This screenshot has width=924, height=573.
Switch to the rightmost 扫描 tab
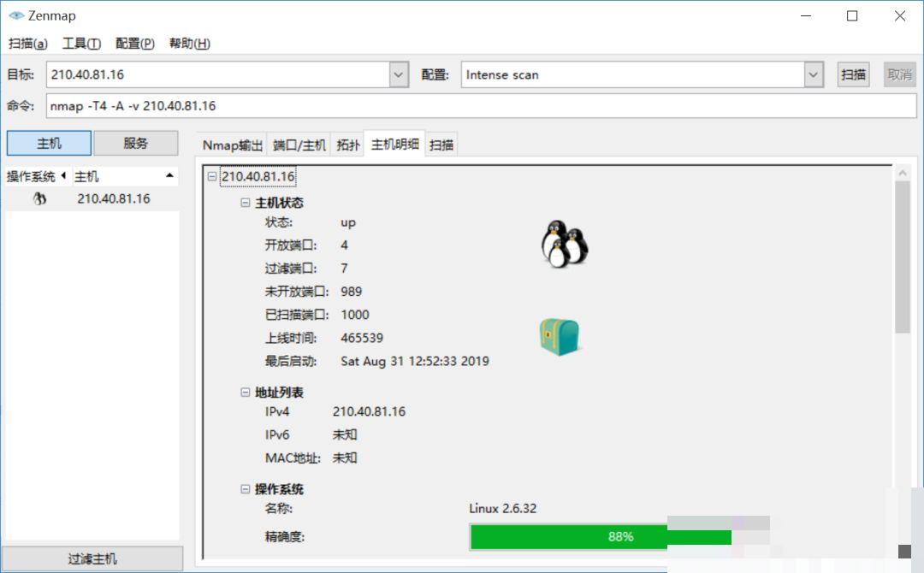click(441, 145)
